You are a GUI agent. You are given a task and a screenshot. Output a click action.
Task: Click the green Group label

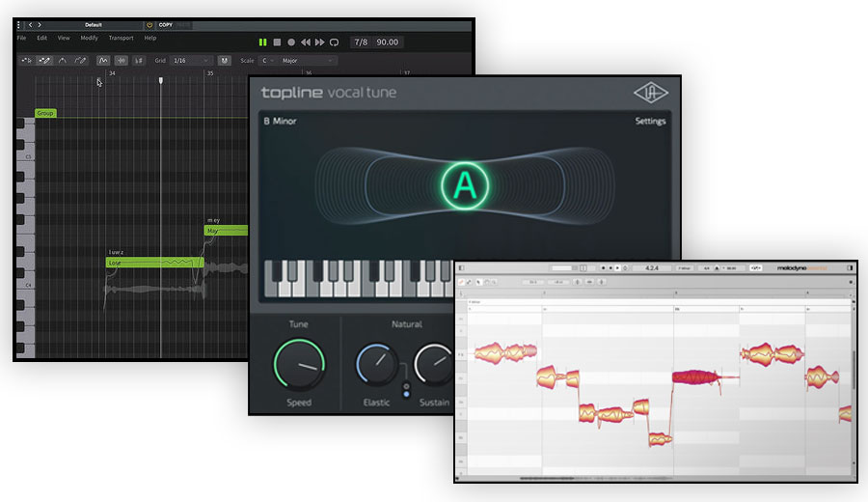point(45,113)
